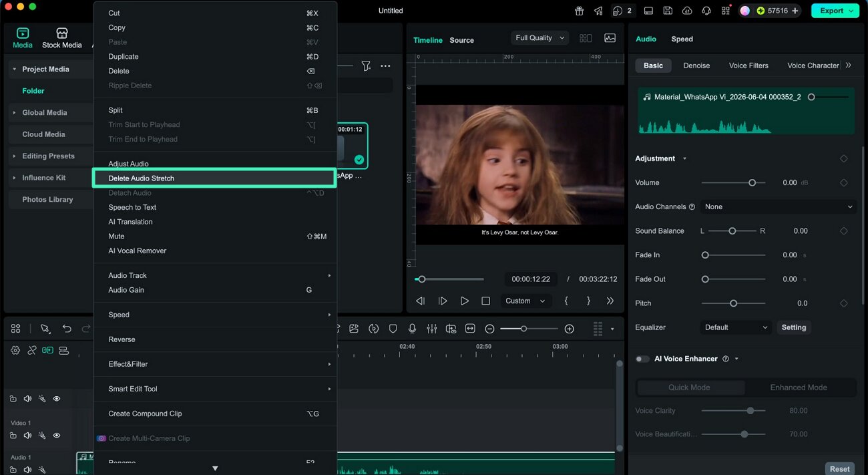Open the audio mixer sliders icon
Screen dimensions: 868x475
tap(432, 329)
